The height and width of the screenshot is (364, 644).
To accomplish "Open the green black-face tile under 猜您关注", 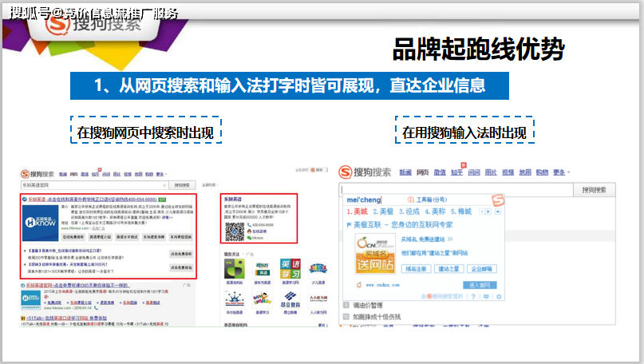I will coord(234,269).
